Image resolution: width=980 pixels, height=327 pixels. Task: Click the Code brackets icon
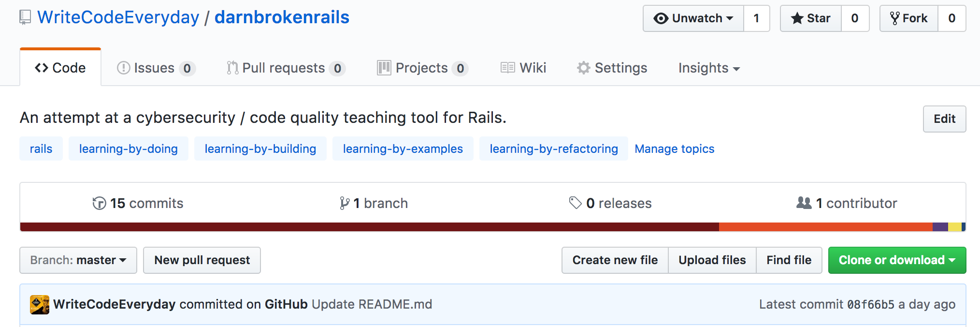[42, 68]
